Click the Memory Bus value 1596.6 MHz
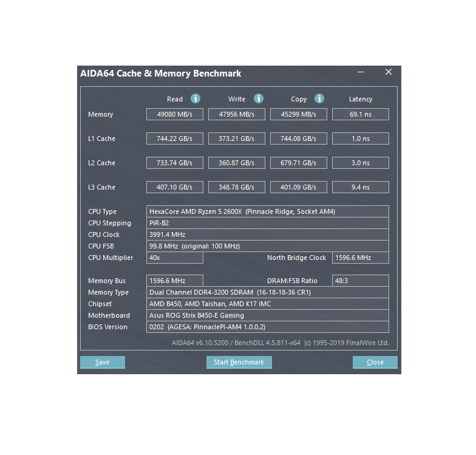This screenshot has width=476, height=455. [x=175, y=281]
